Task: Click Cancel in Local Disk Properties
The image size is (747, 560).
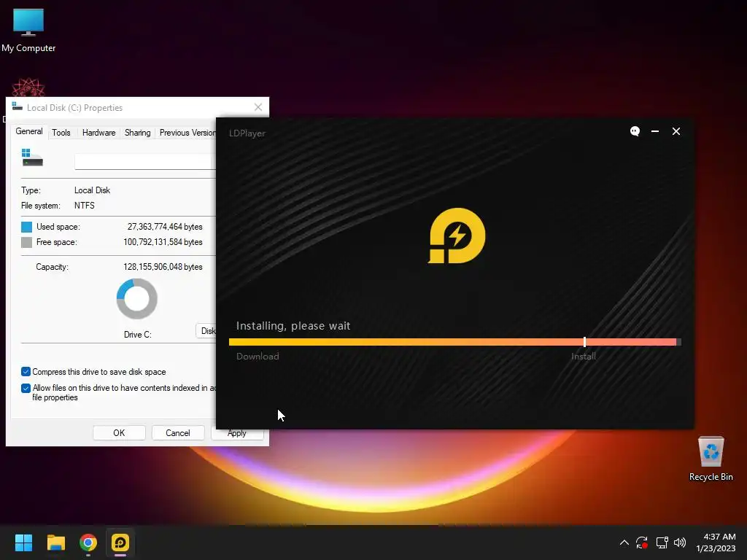Action: pos(178,433)
